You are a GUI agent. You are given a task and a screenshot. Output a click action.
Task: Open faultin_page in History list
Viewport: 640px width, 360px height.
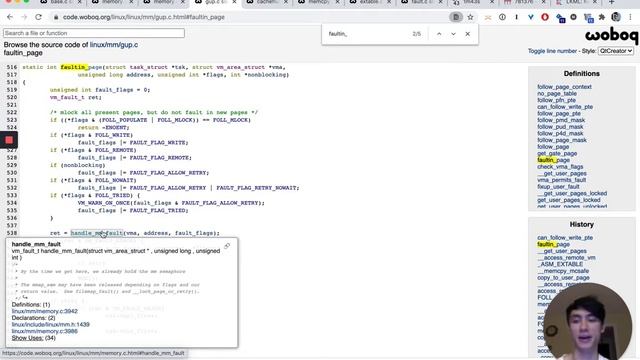553,244
